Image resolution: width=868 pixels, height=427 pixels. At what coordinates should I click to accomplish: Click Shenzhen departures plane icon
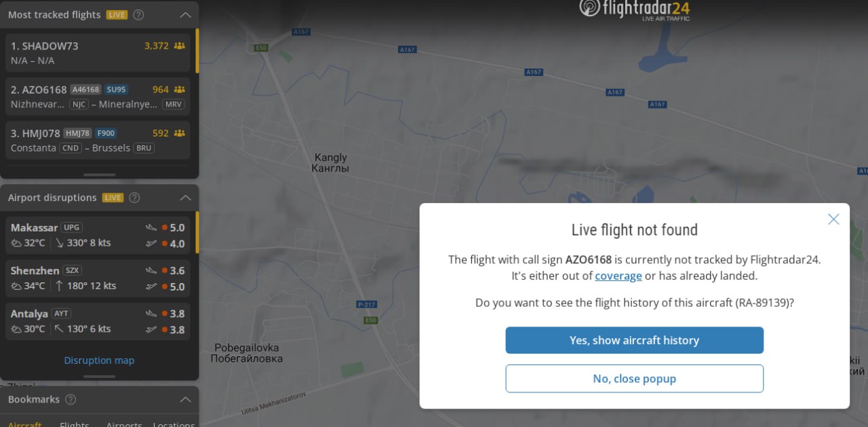click(x=151, y=286)
